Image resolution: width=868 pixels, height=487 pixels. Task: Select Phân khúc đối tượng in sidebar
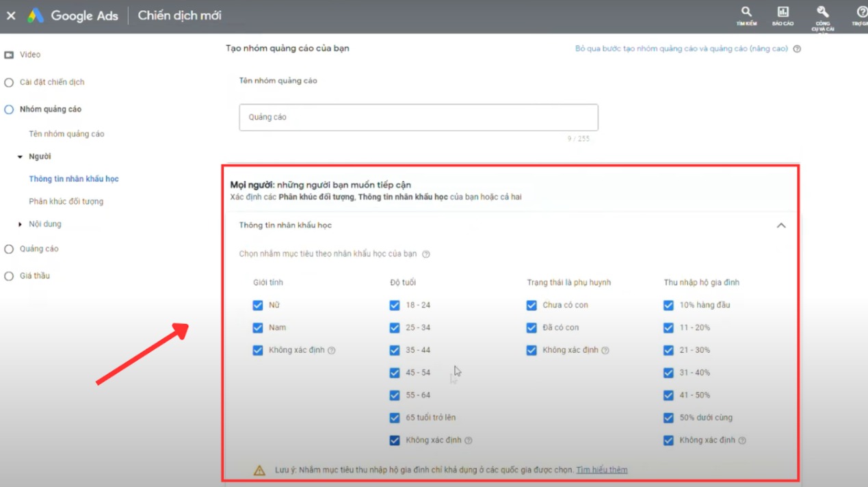[x=67, y=201]
